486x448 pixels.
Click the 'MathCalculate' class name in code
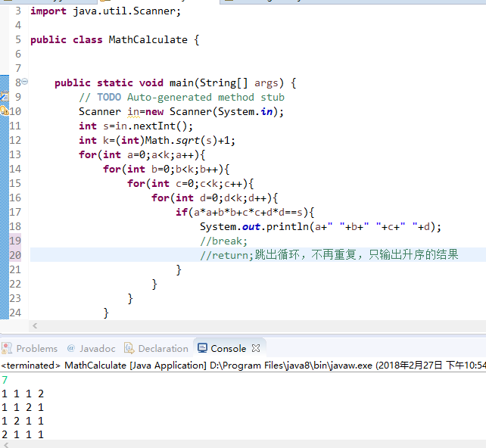click(148, 40)
